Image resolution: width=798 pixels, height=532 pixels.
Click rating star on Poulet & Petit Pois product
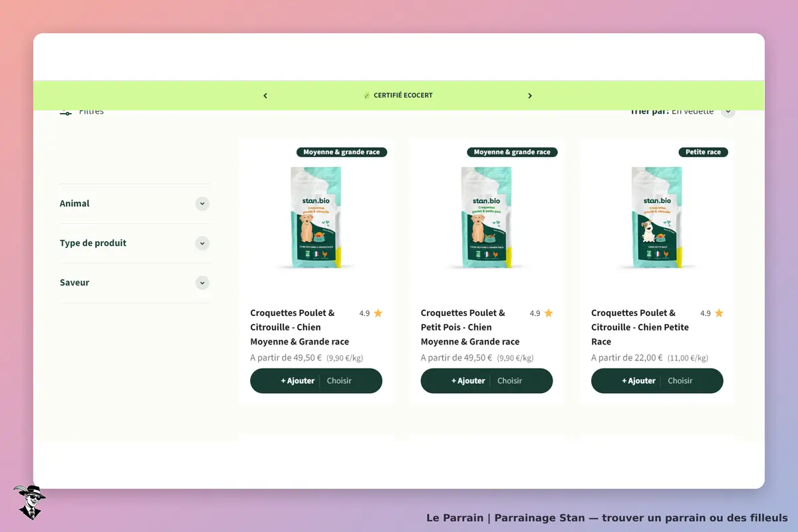549,313
